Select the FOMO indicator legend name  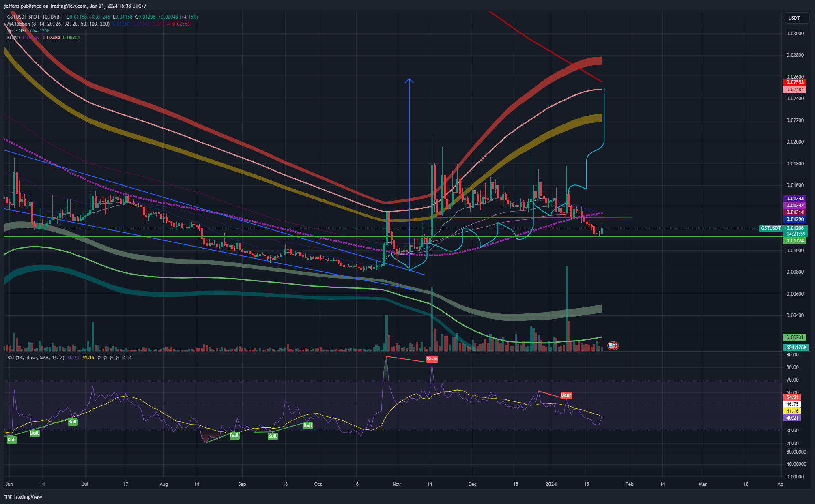click(13, 38)
